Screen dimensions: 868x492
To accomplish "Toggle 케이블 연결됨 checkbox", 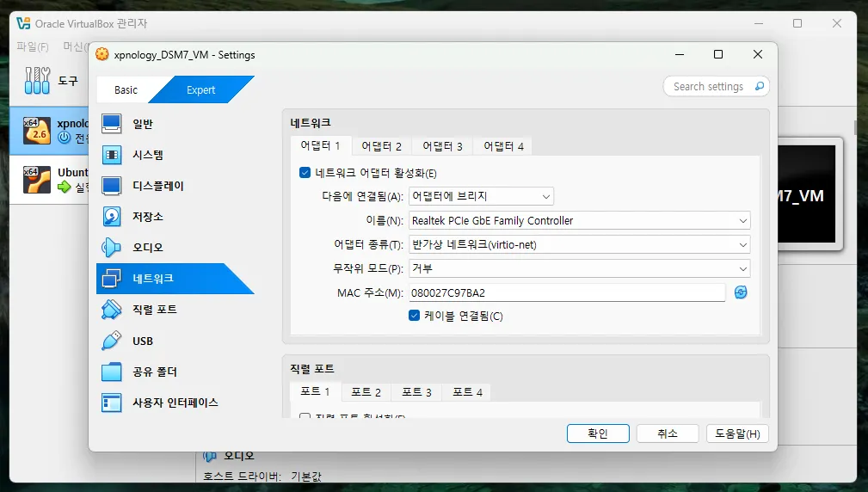I will coord(414,316).
